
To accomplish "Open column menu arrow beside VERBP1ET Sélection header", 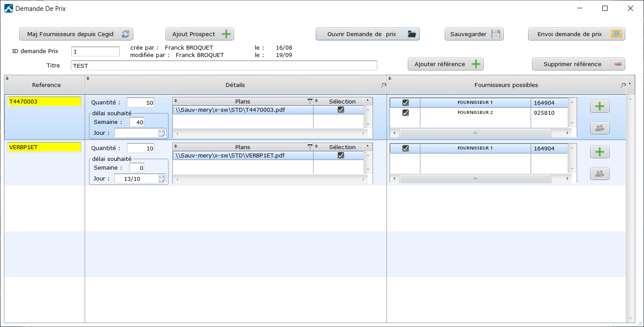I will [368, 147].
